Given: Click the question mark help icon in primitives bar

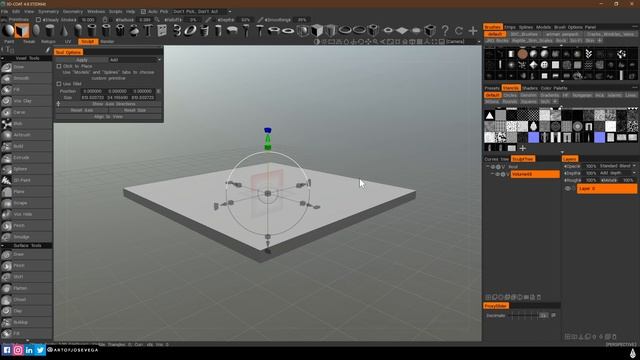Looking at the screenshot, I should coord(445,30).
